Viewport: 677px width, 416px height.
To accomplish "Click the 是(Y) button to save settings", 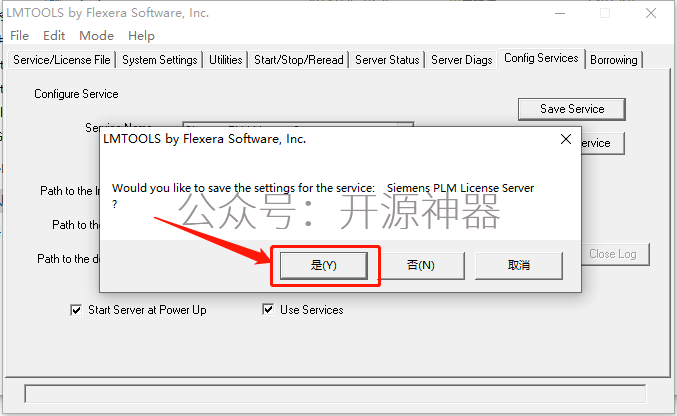I will coord(324,265).
